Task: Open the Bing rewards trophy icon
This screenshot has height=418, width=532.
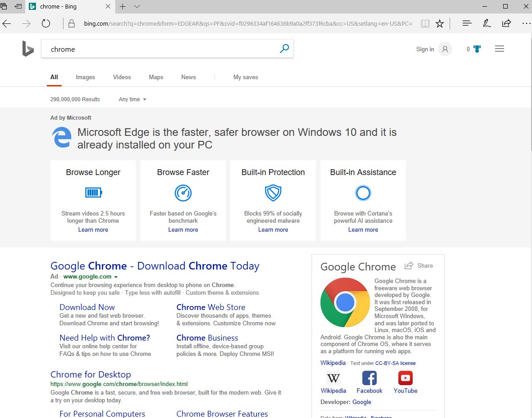Action: coord(478,49)
